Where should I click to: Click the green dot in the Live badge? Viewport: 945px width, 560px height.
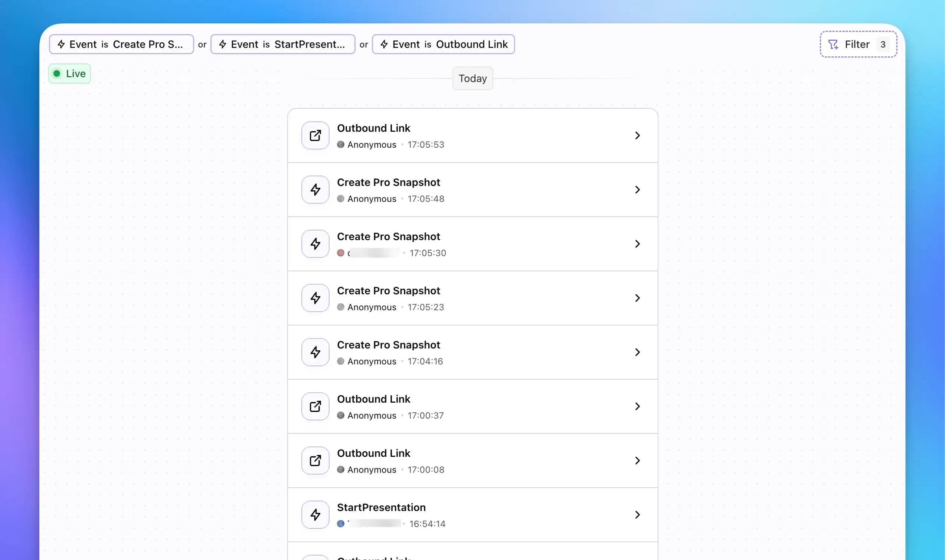(x=58, y=73)
